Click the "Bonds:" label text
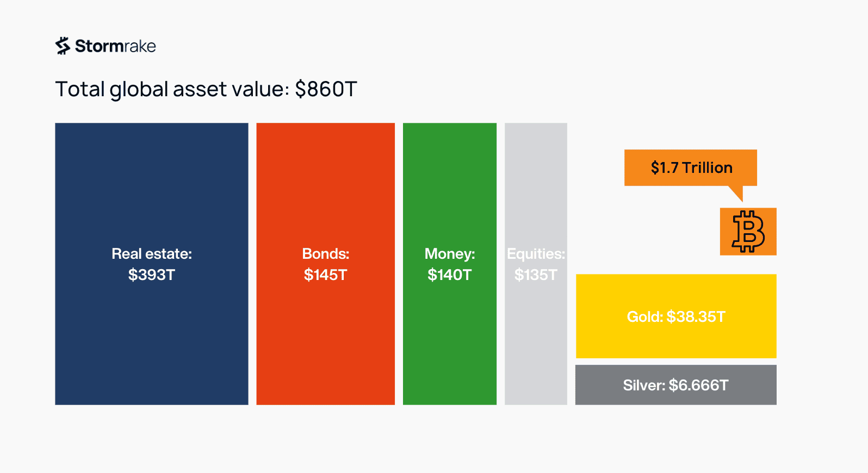The height and width of the screenshot is (473, 868). point(326,254)
